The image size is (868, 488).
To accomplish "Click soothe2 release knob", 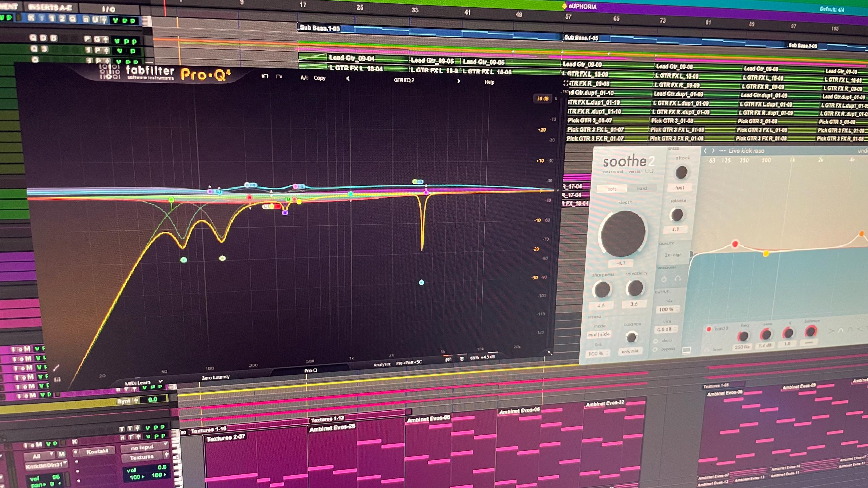I will point(677,215).
